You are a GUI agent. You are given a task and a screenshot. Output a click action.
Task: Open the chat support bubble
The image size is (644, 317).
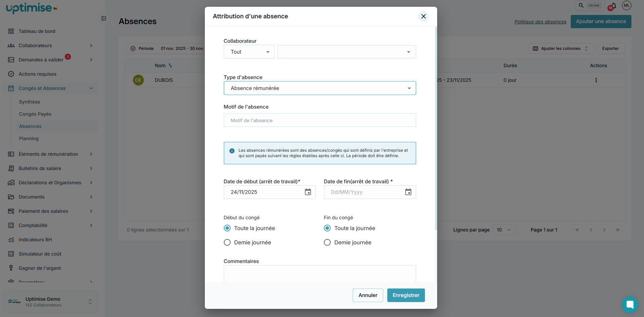tap(630, 304)
